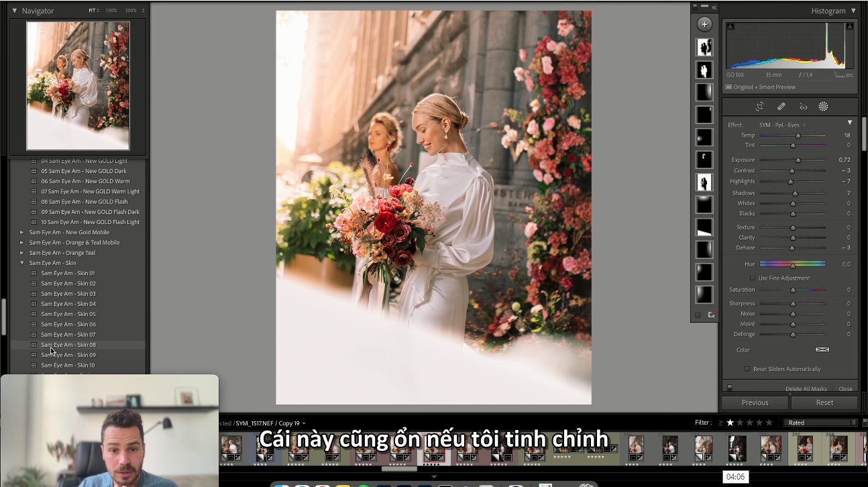The height and width of the screenshot is (487, 868).
Task: Collapse Masks panel with double-arrow icon
Action: click(714, 7)
